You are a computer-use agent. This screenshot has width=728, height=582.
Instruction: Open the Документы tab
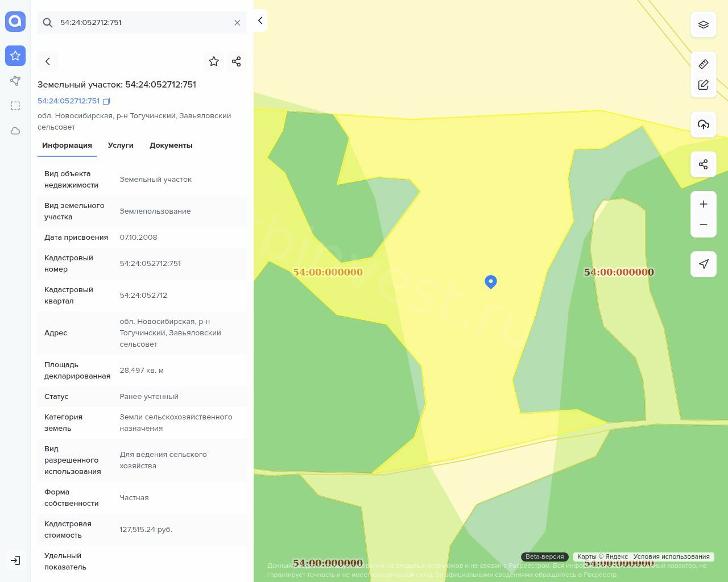coord(171,145)
